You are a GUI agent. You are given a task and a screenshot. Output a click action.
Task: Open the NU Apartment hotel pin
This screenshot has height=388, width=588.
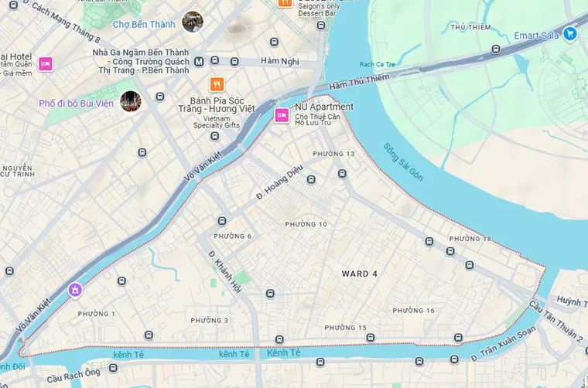pos(282,115)
